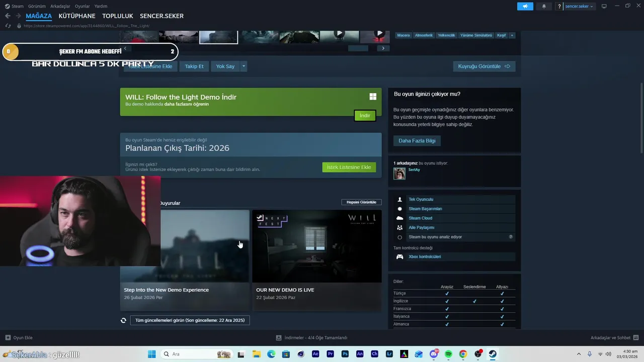Launch Adobe Lightroom from taskbar
Viewport: 644px width, 362px height.
point(389,354)
